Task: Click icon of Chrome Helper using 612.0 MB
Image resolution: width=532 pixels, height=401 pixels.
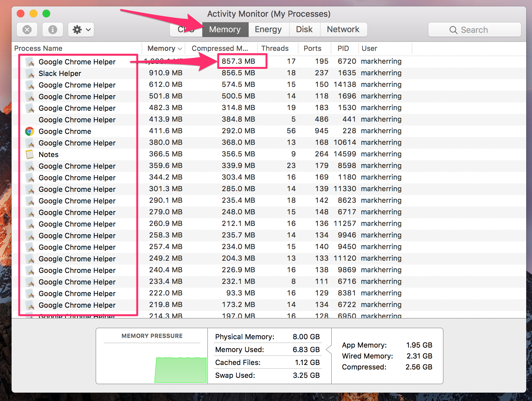Action: [x=30, y=85]
